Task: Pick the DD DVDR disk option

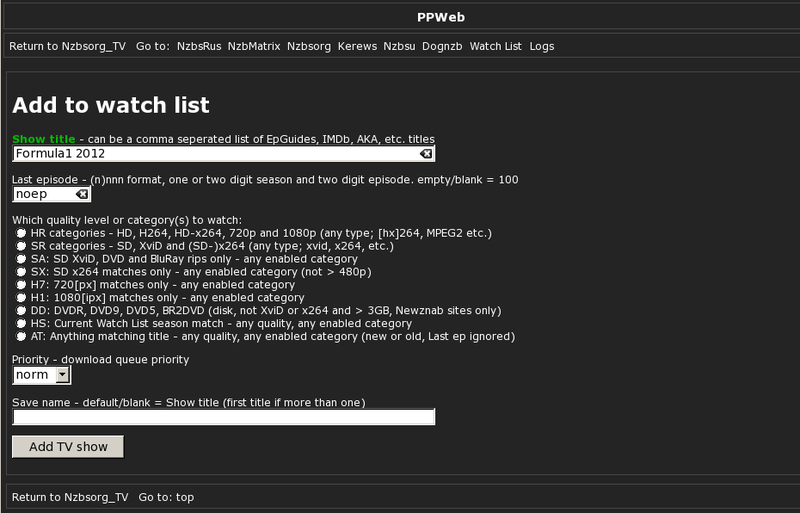Action: tap(21, 311)
